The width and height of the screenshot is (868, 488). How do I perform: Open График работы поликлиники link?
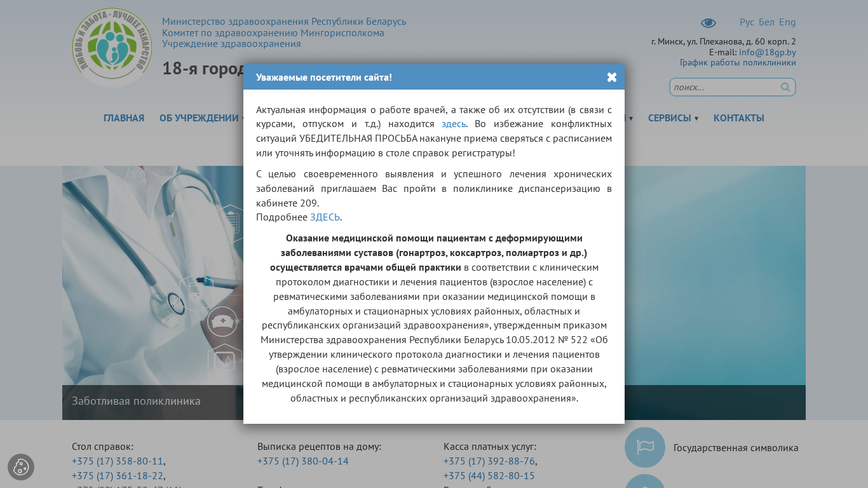tap(738, 62)
